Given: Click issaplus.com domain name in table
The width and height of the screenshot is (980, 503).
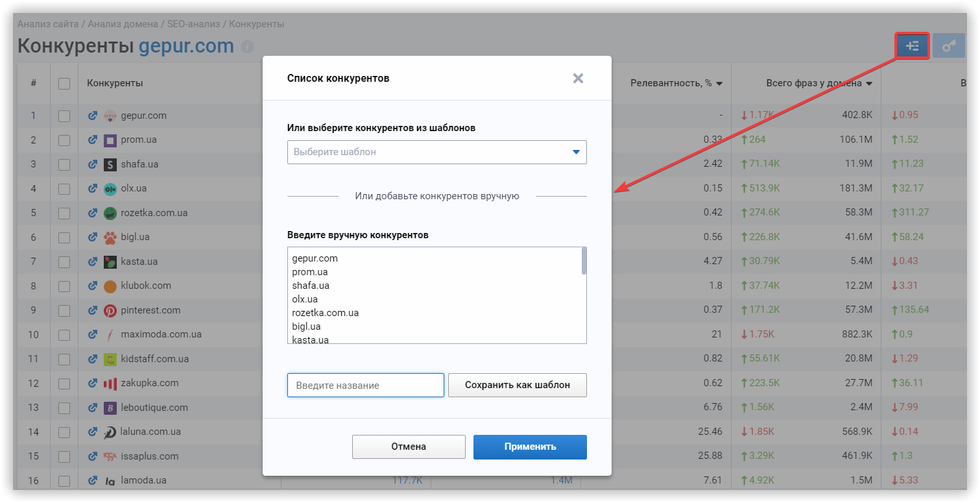Looking at the screenshot, I should pyautogui.click(x=149, y=456).
